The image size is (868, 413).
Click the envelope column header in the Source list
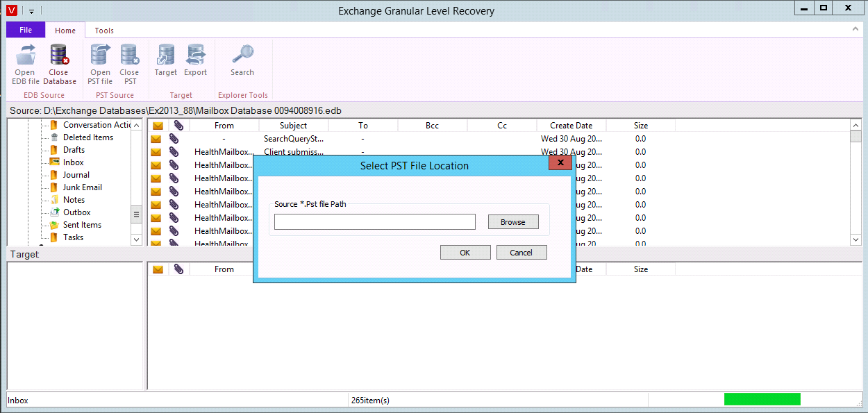pyautogui.click(x=158, y=126)
